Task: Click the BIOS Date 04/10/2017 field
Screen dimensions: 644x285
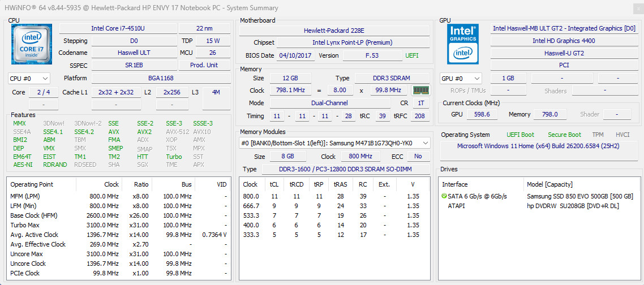Action: [295, 55]
